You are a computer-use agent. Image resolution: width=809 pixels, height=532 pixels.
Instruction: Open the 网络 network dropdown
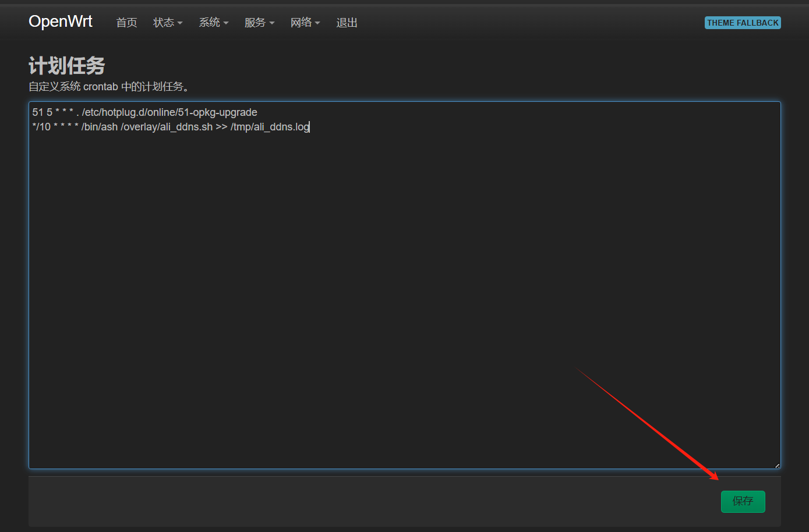(x=305, y=23)
